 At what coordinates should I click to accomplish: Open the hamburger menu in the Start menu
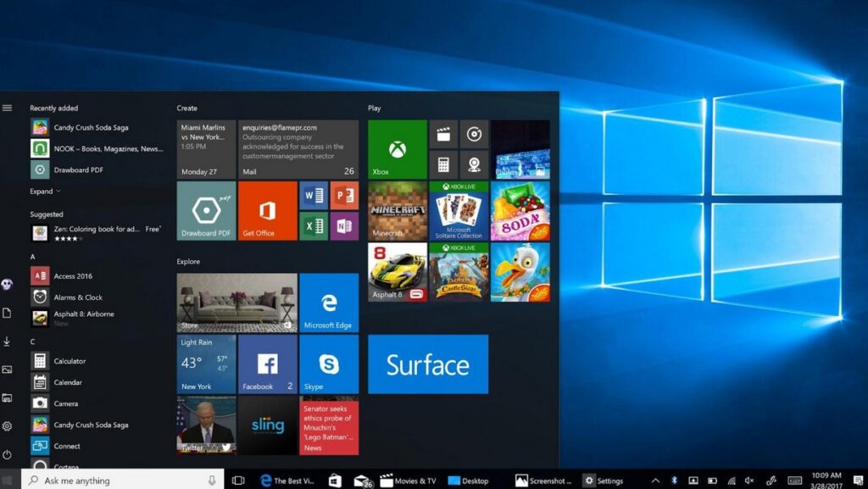click(7, 108)
